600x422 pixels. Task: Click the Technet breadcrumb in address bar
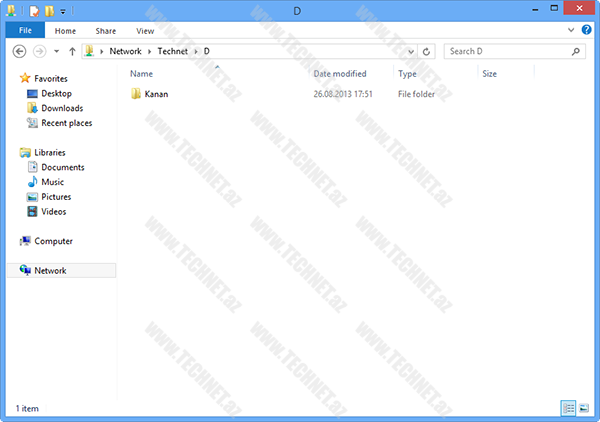click(x=173, y=51)
